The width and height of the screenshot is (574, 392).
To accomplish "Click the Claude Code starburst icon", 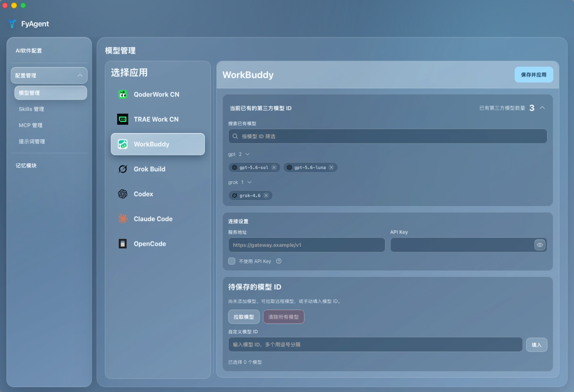I will coord(123,219).
